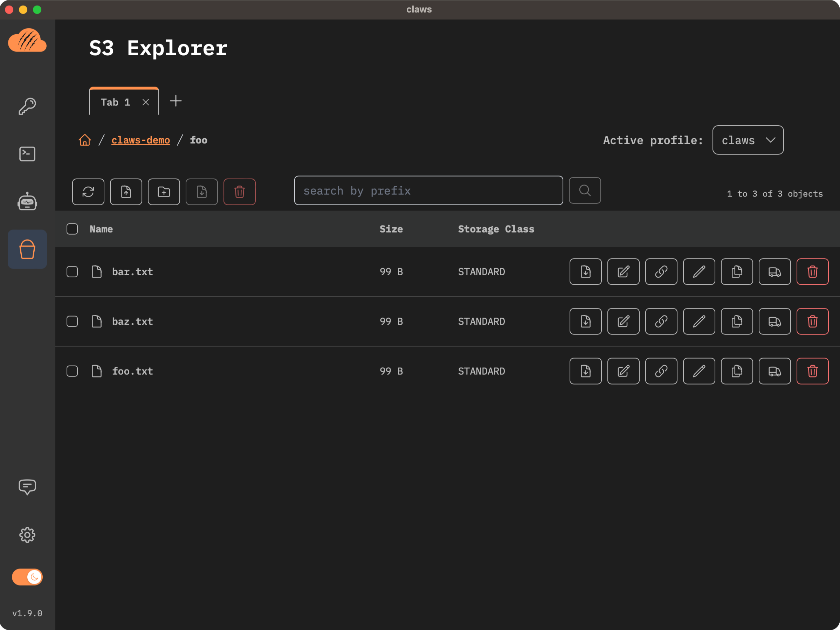Open the credentials key icon in sidebar
The image size is (840, 630).
click(x=27, y=106)
